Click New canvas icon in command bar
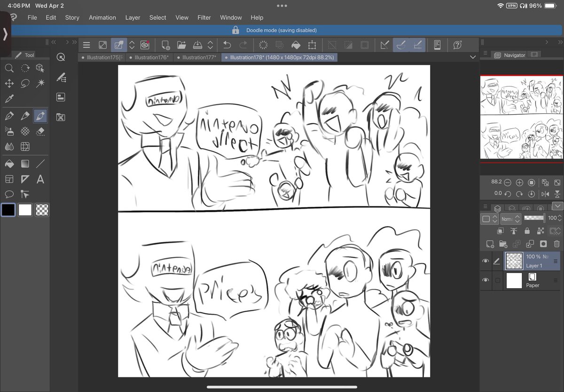Image resolution: width=564 pixels, height=392 pixels. pyautogui.click(x=165, y=45)
